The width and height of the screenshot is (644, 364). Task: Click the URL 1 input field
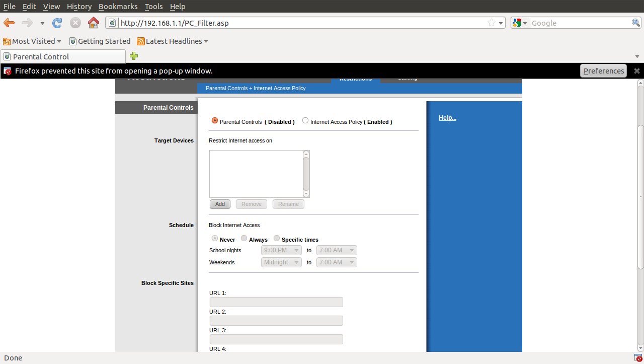[x=276, y=302]
